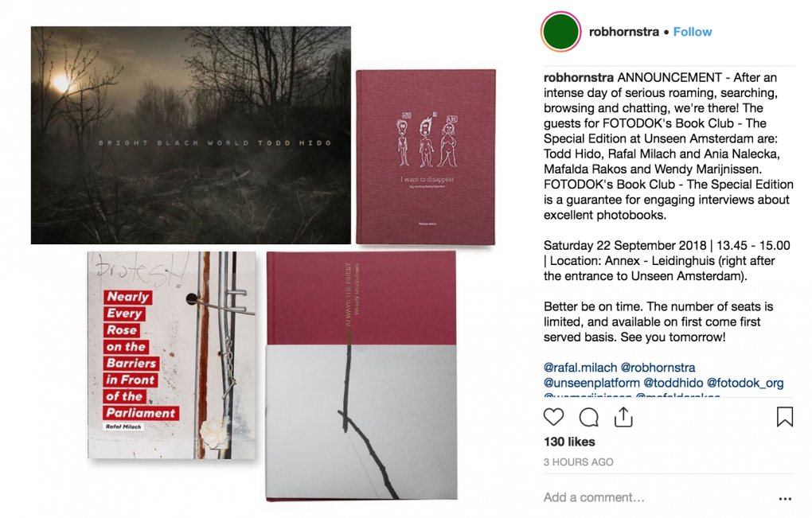Open robhornstra username in caption
The image size is (812, 518).
pos(579,78)
